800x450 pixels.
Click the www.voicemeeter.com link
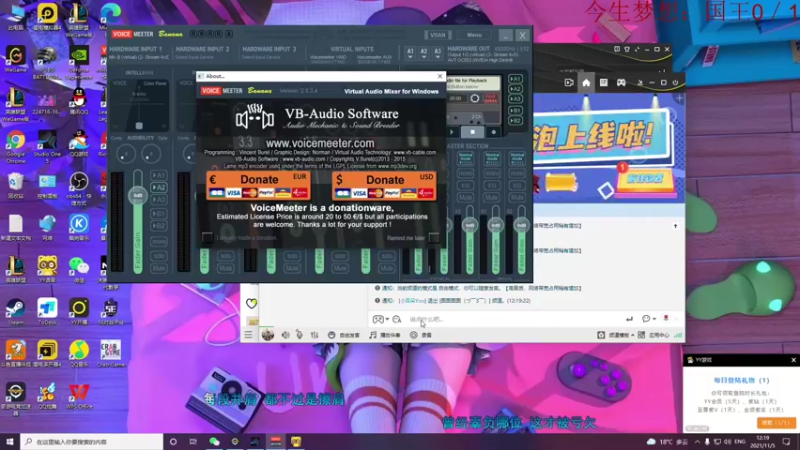coord(320,143)
